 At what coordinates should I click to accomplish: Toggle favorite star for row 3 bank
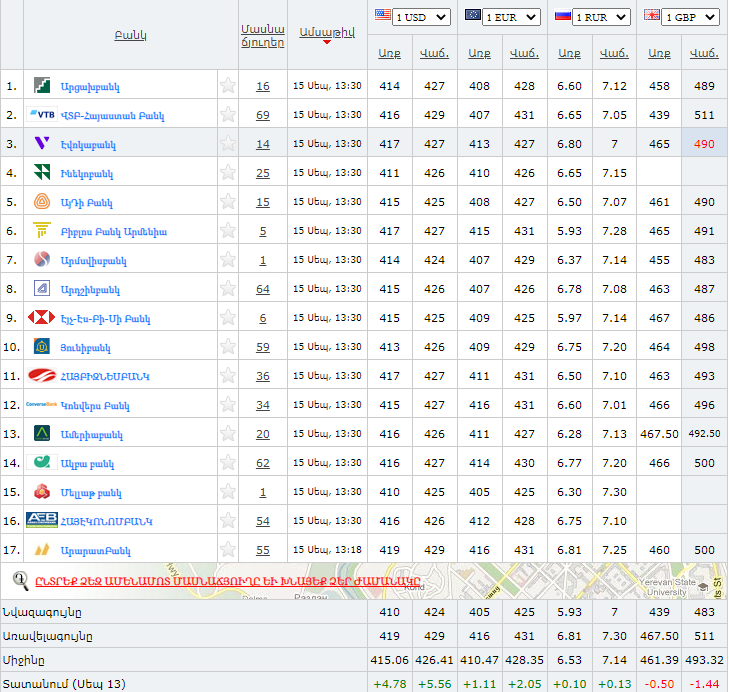point(228,143)
